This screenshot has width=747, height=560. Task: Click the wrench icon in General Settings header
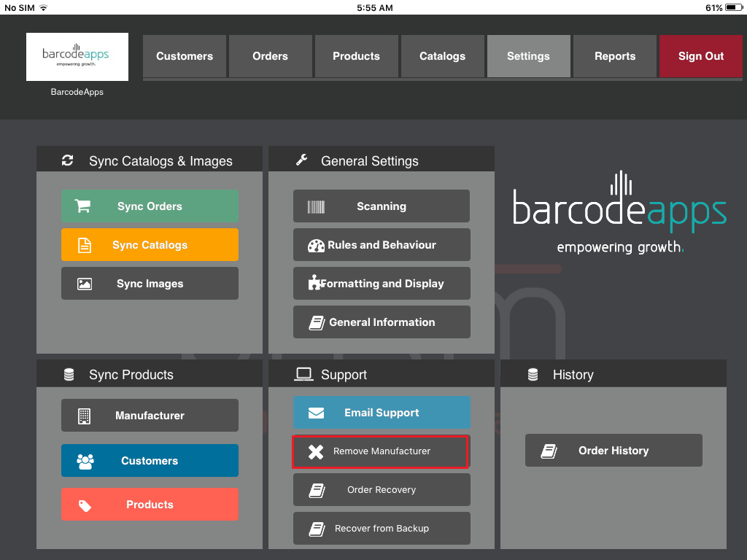(x=301, y=160)
